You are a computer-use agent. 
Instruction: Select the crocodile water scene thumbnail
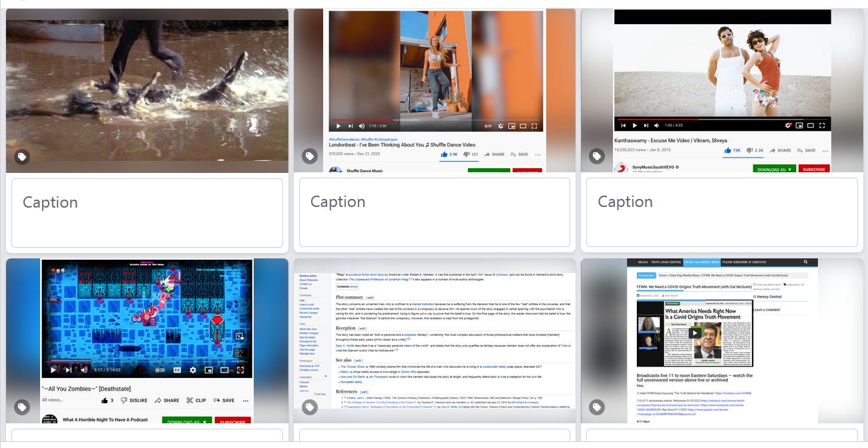147,90
